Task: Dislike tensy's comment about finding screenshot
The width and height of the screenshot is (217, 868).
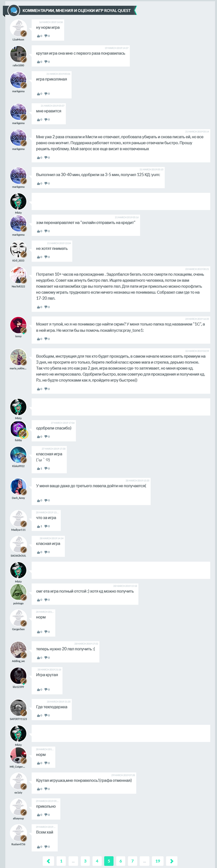Action: (x=47, y=339)
